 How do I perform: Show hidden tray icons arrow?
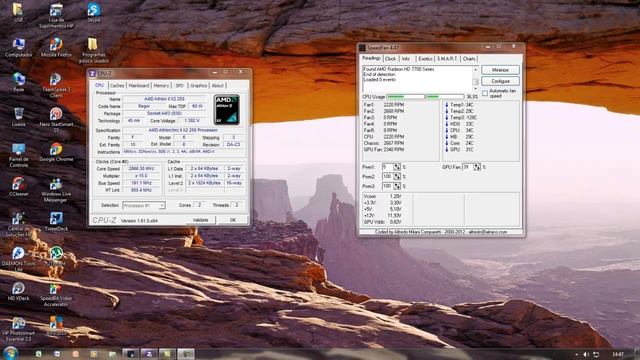(576, 354)
